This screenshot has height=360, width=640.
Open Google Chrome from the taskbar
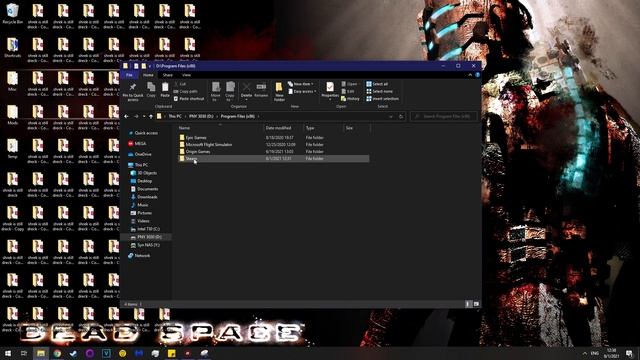point(57,353)
